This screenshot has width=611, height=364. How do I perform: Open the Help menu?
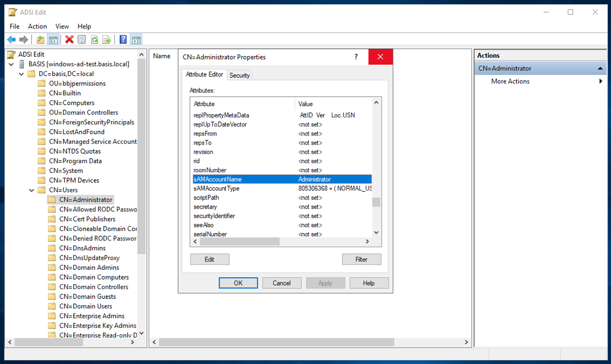pos(84,26)
